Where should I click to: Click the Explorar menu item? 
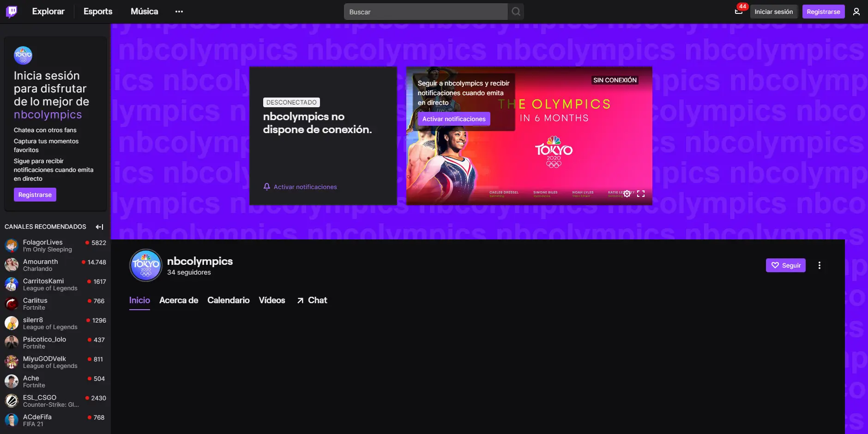pos(48,12)
